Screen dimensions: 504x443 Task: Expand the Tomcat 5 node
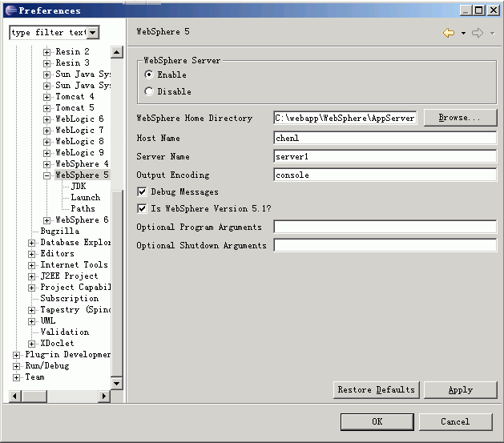pyautogui.click(x=47, y=108)
